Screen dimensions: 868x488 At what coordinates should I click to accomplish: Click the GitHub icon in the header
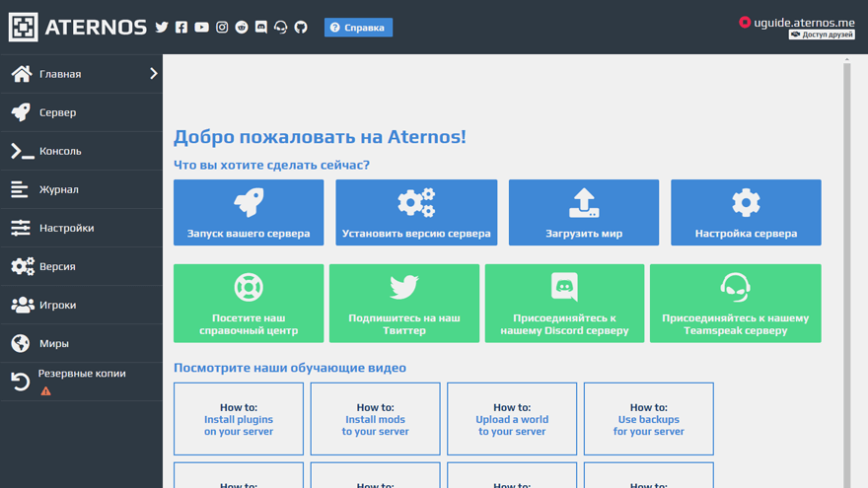(301, 28)
